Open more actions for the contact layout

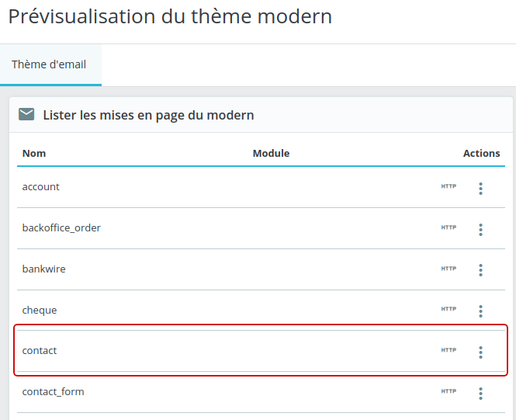pos(481,352)
